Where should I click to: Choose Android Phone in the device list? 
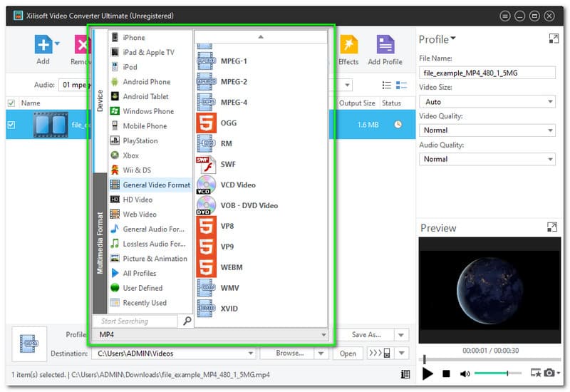tap(146, 82)
